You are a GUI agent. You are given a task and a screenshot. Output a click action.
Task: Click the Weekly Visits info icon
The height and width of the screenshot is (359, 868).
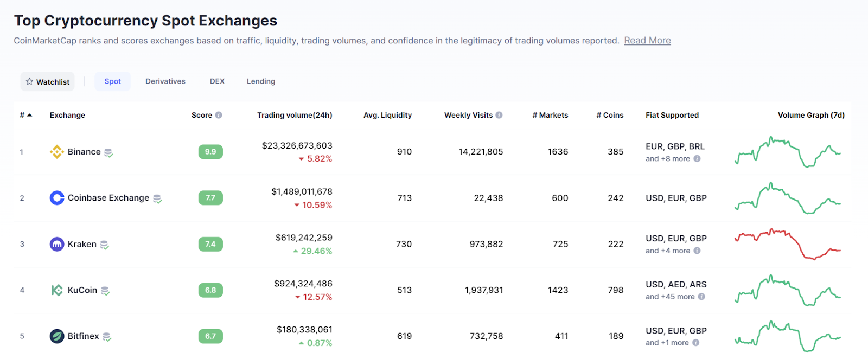pos(499,115)
